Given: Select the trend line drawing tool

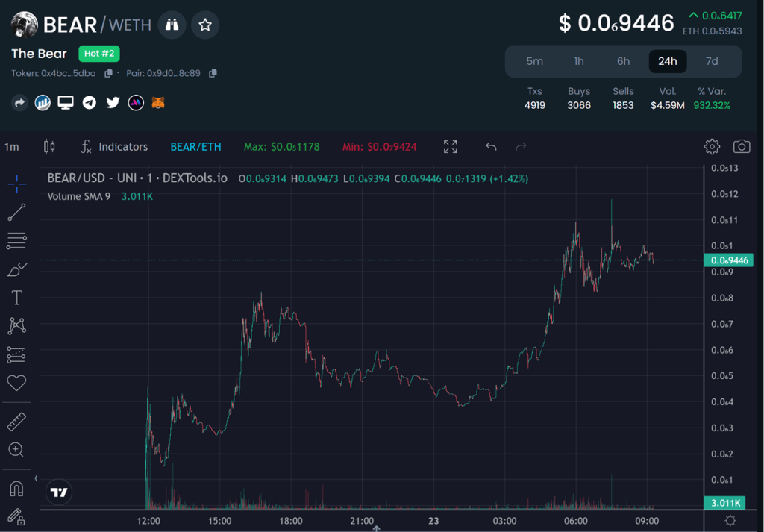Looking at the screenshot, I should 16,213.
